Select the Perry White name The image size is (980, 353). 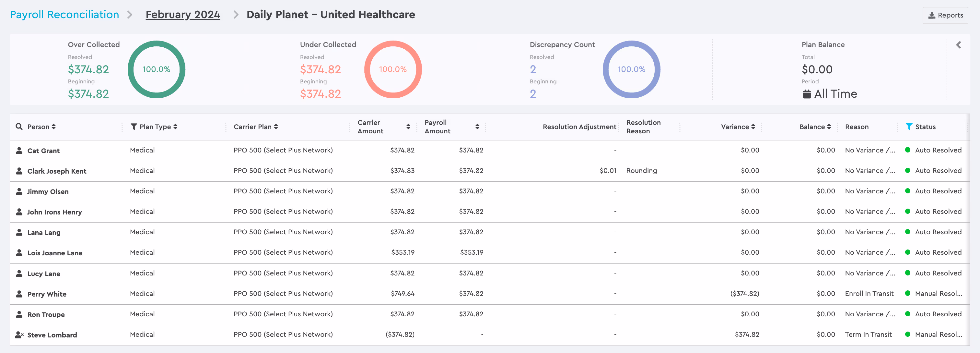(47, 294)
